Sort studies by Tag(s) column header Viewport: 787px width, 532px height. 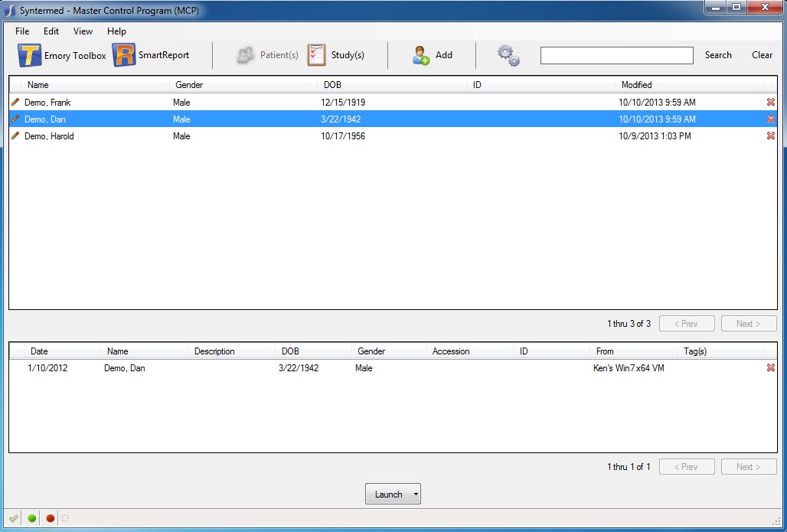[720, 351]
